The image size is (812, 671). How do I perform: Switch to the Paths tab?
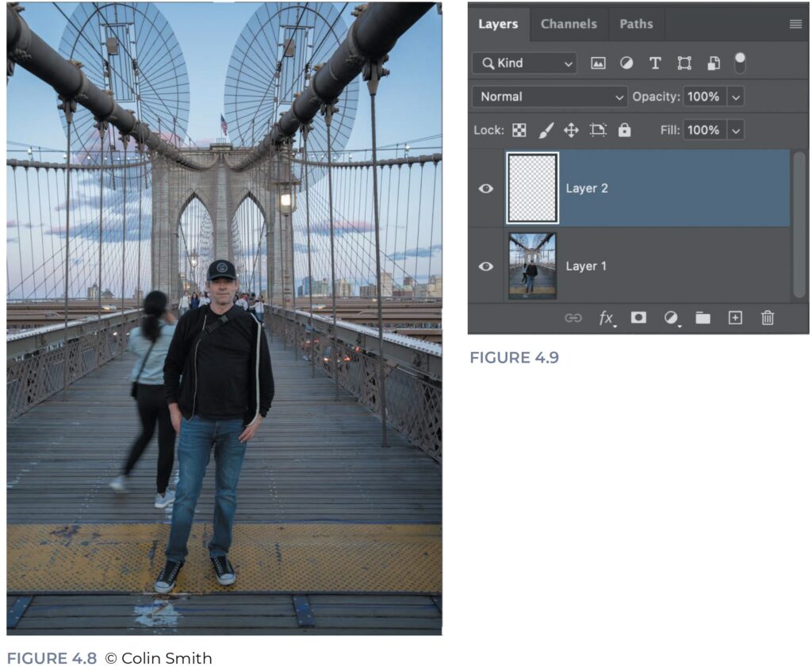click(x=636, y=24)
